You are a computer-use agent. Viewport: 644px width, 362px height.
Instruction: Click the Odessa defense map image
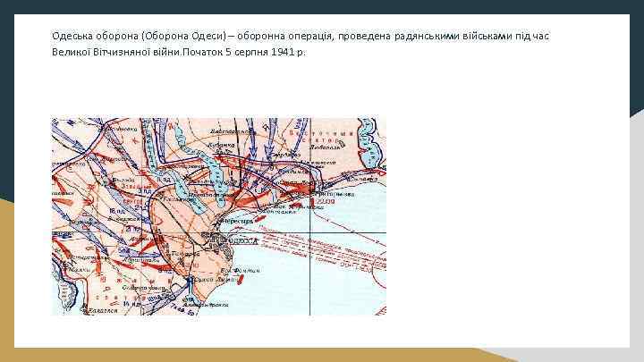click(x=218, y=216)
